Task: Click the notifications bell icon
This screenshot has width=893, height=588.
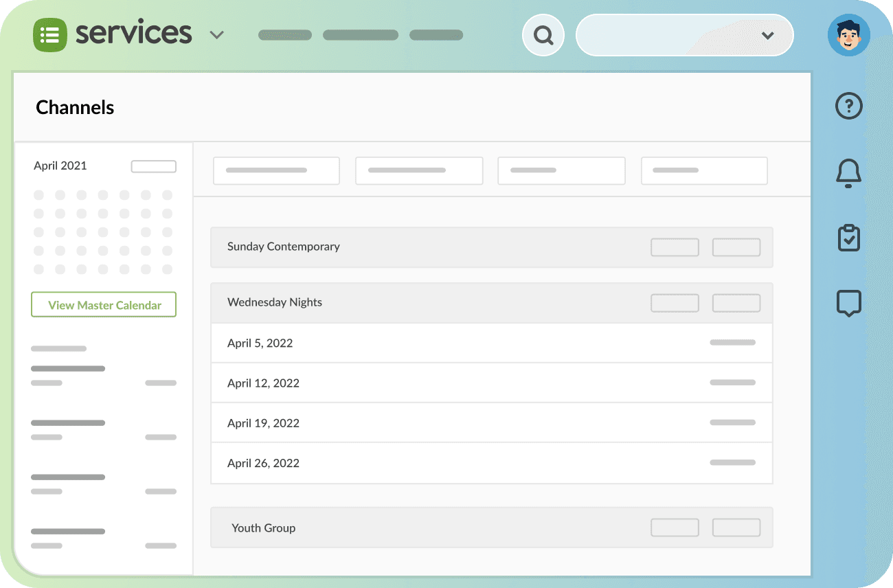Action: click(848, 173)
